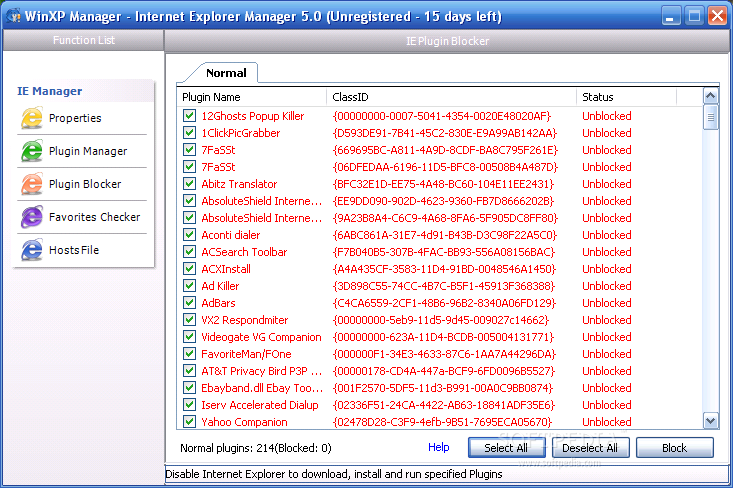Close the WinXP Manager window
The width and height of the screenshot is (733, 488).
point(717,16)
